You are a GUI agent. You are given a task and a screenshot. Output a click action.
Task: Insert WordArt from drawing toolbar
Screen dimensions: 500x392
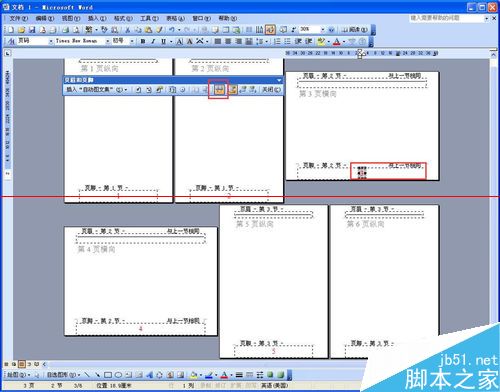point(149,375)
